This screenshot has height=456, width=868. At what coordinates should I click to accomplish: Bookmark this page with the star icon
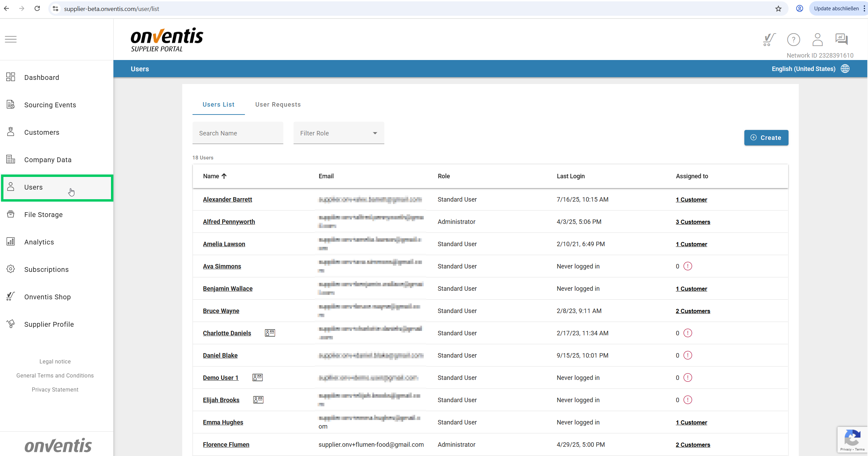(778, 9)
